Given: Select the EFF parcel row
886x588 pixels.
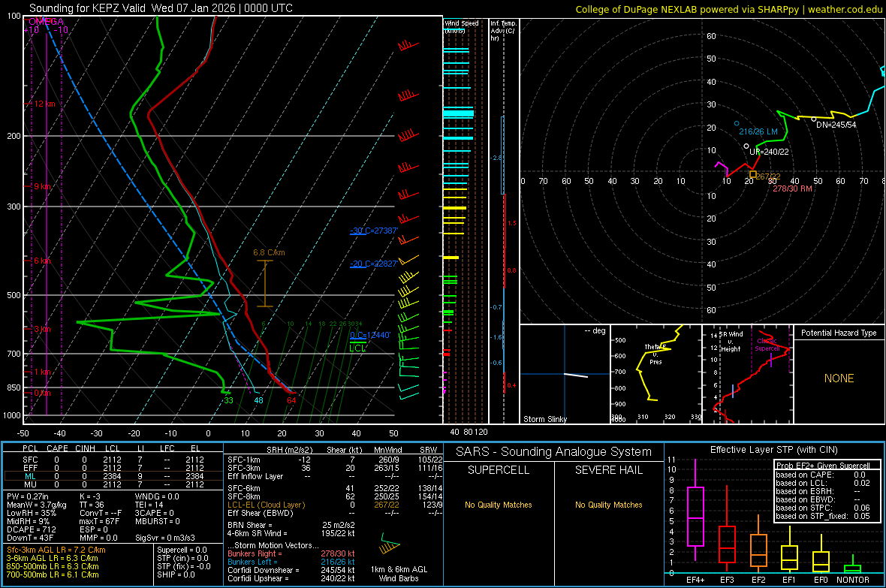Looking at the screenshot, I should (113, 468).
